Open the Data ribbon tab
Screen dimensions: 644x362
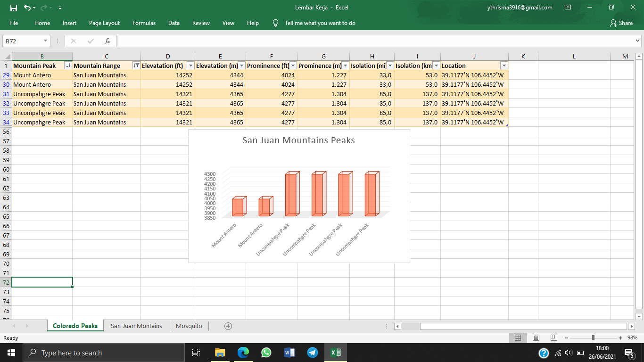pos(174,23)
